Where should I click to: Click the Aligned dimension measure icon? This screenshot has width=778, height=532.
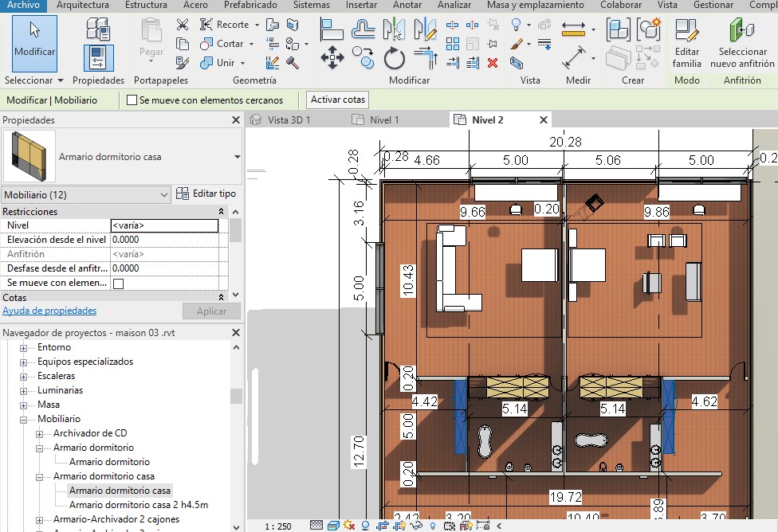coord(573,57)
